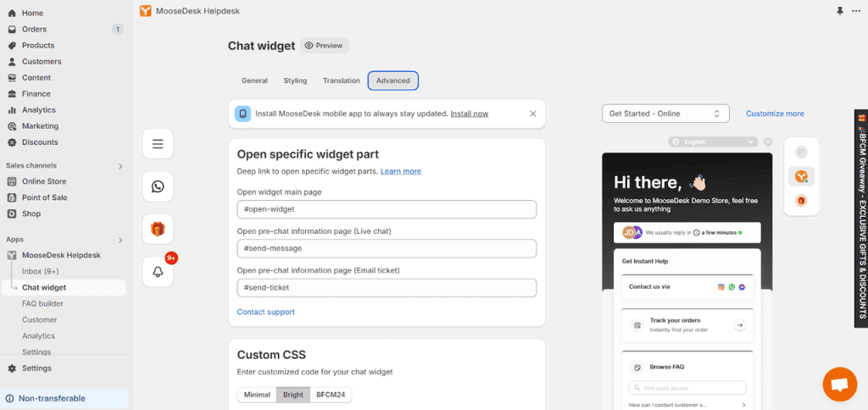The image size is (868, 410).
Task: Open the Content icon in sidebar
Action: tap(12, 77)
